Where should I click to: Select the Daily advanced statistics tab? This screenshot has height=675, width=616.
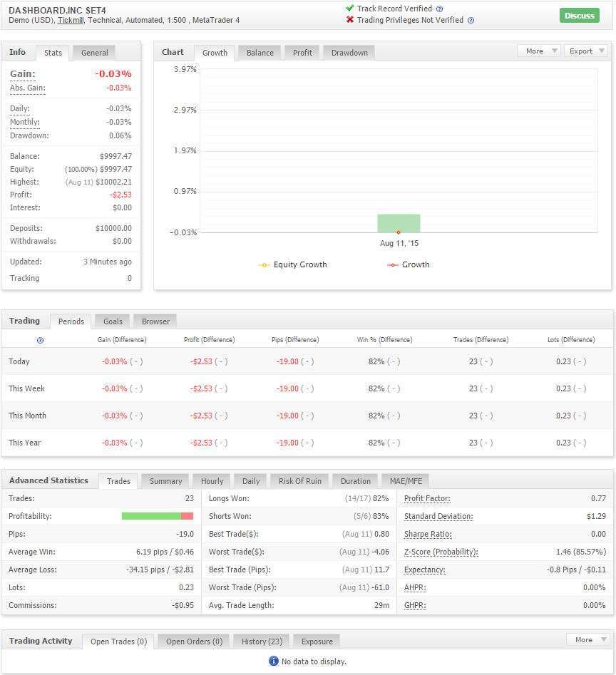coord(250,481)
